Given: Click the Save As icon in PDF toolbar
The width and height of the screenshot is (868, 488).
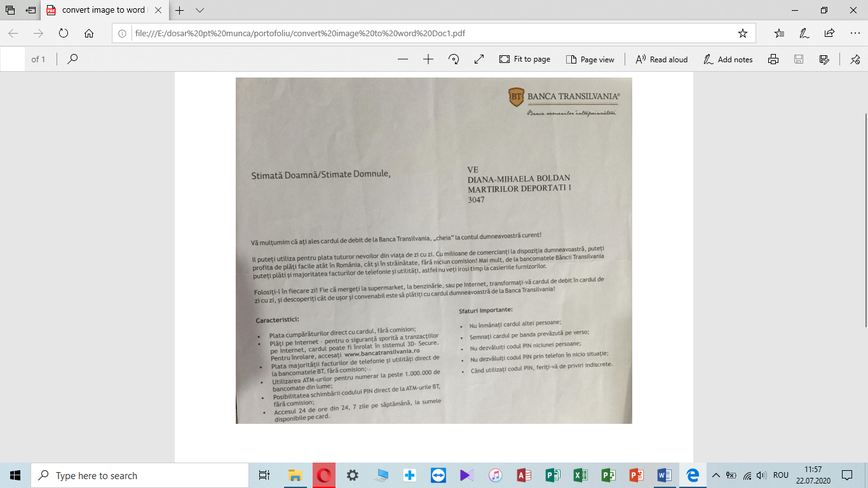Looking at the screenshot, I should (824, 59).
